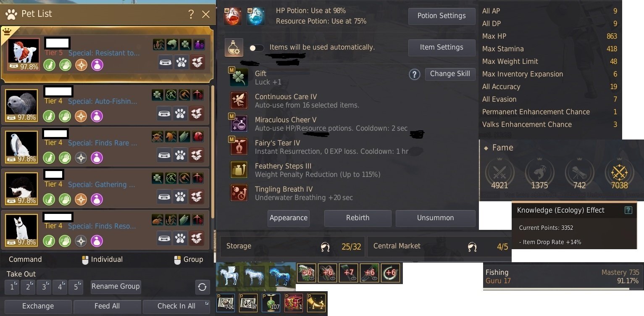Click the red HP potion icon
The width and height of the screenshot is (644, 316).
coord(233,16)
